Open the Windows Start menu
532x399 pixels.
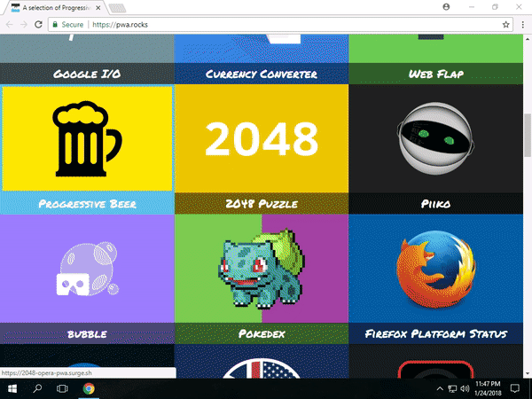click(12, 388)
